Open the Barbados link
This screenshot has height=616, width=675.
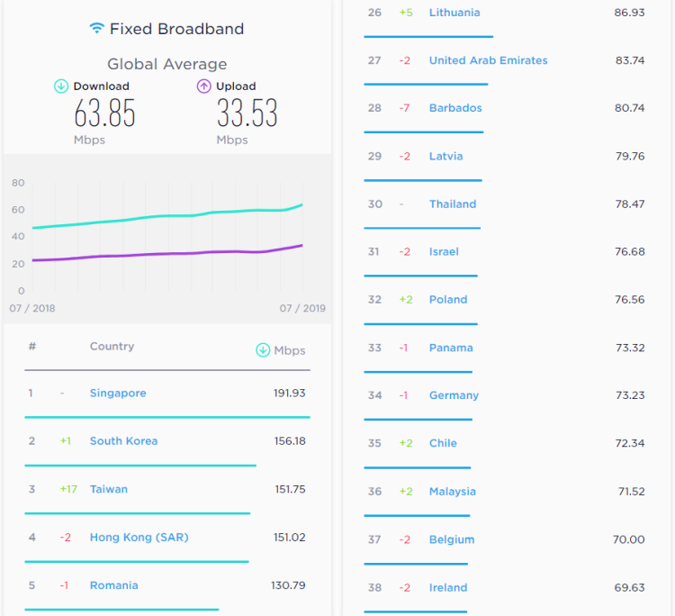455,108
